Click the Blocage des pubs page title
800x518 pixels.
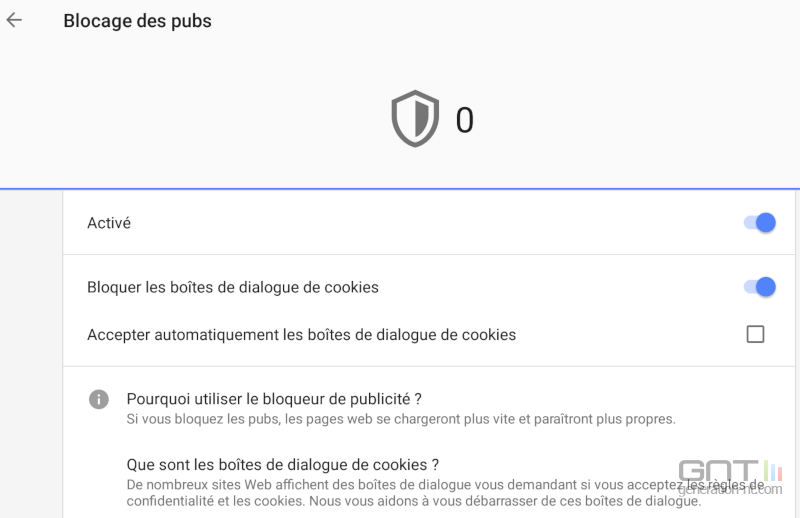(137, 21)
